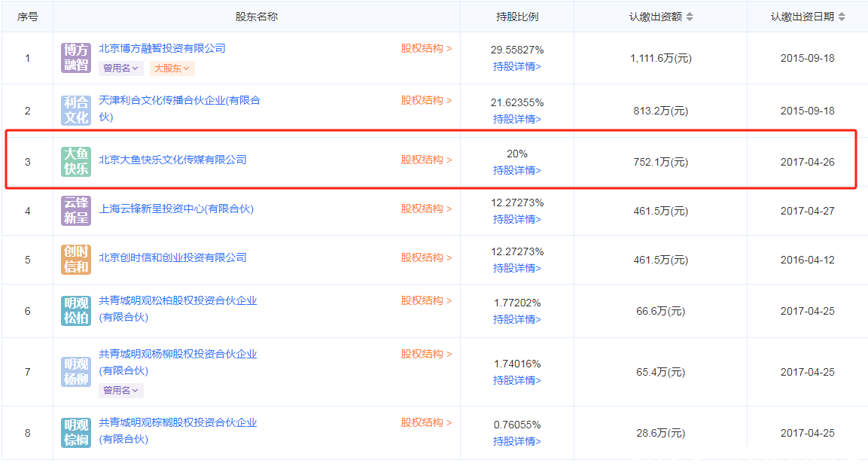
Task: Click the 2017-04-26 date cell
Action: (x=807, y=162)
